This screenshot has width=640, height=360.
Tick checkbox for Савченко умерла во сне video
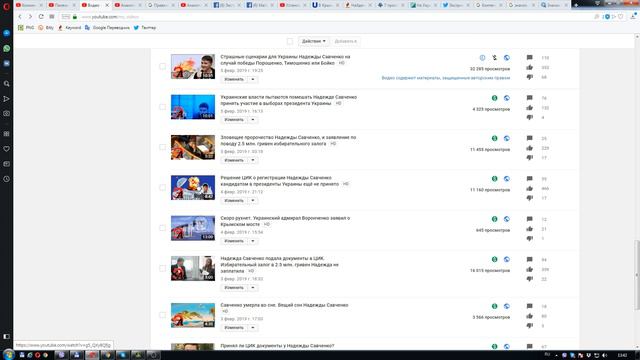pyautogui.click(x=162, y=315)
